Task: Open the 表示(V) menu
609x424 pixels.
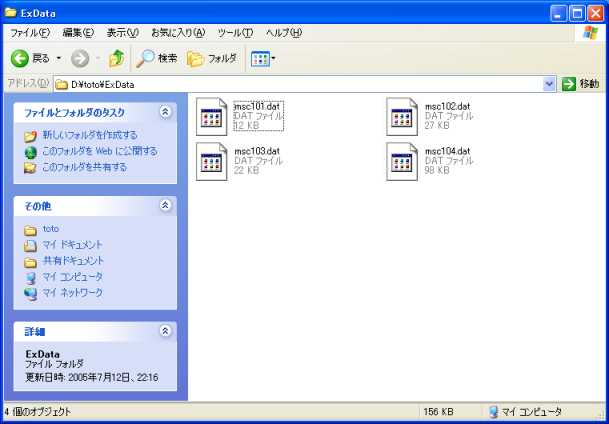Action: [123, 33]
